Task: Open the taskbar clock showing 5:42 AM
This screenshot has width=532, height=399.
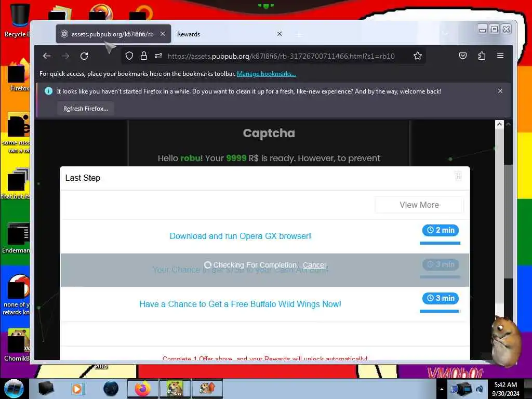Action: pyautogui.click(x=506, y=389)
